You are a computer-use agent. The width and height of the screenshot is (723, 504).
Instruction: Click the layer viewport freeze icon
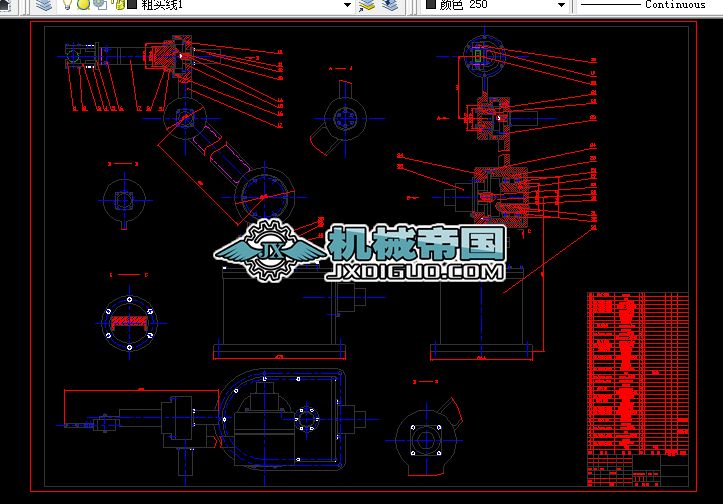(x=97, y=5)
